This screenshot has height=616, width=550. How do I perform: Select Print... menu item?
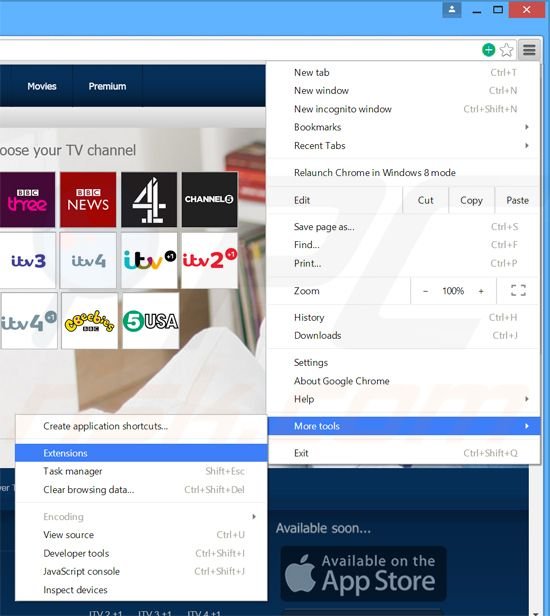point(405,263)
